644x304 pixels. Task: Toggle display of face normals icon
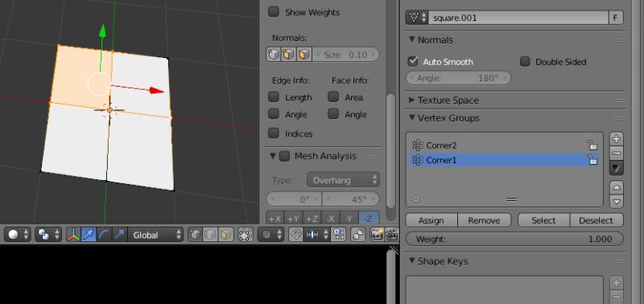(303, 54)
